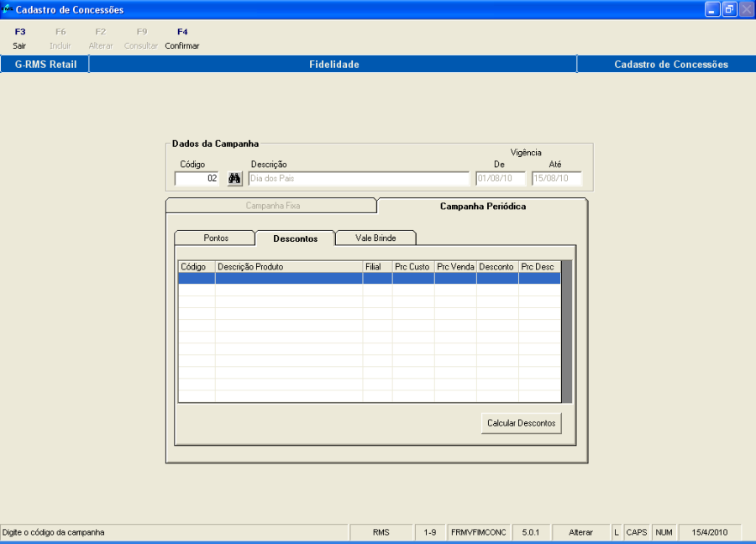Viewport: 756px width, 544px height.
Task: Click the disabled F2 Alterar toolbar item
Action: [x=101, y=39]
